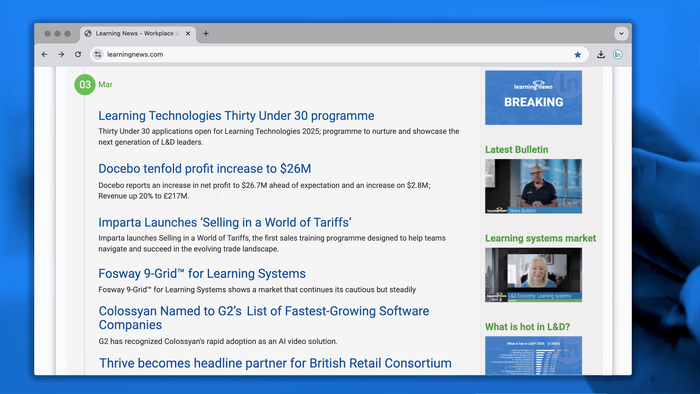Open the browser downloads icon
Screen dimensions: 700x394
coord(601,54)
